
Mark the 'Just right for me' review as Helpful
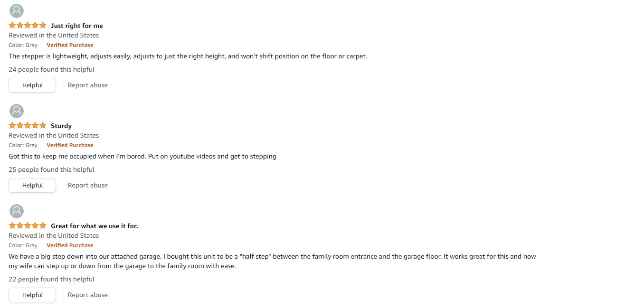(32, 85)
